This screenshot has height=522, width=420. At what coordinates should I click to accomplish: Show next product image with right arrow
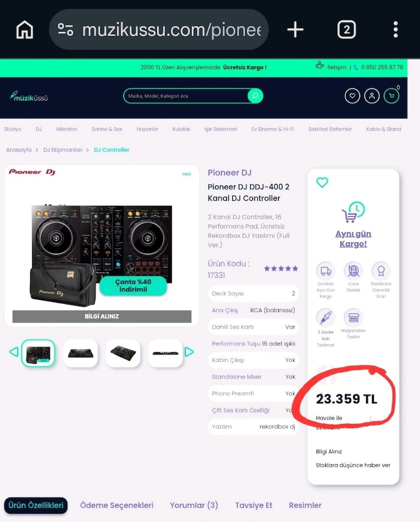(x=189, y=352)
